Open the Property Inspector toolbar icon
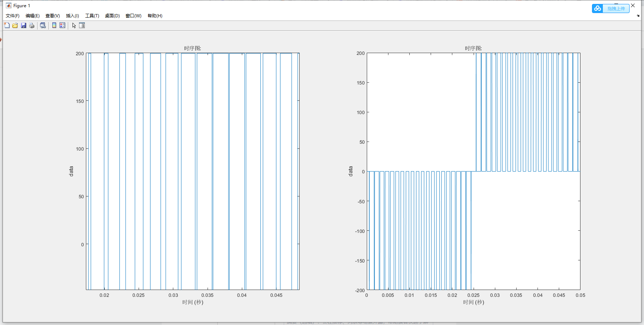Image resolution: width=644 pixels, height=325 pixels. tap(82, 25)
